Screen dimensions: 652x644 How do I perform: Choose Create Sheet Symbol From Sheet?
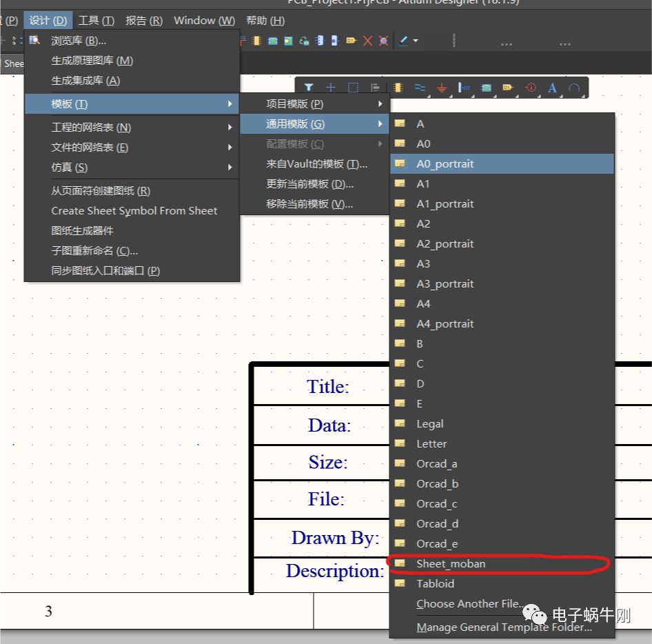tap(132, 211)
